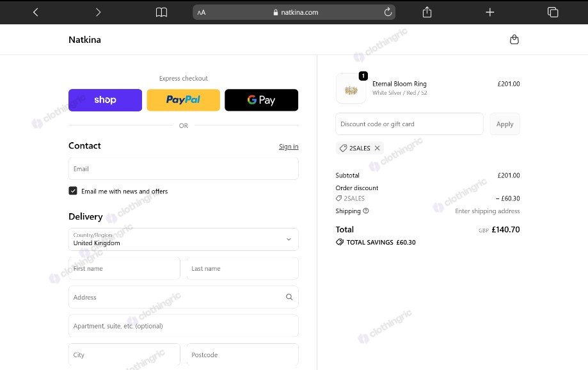588x370 pixels.
Task: Click the Express checkout heading
Action: click(x=184, y=78)
